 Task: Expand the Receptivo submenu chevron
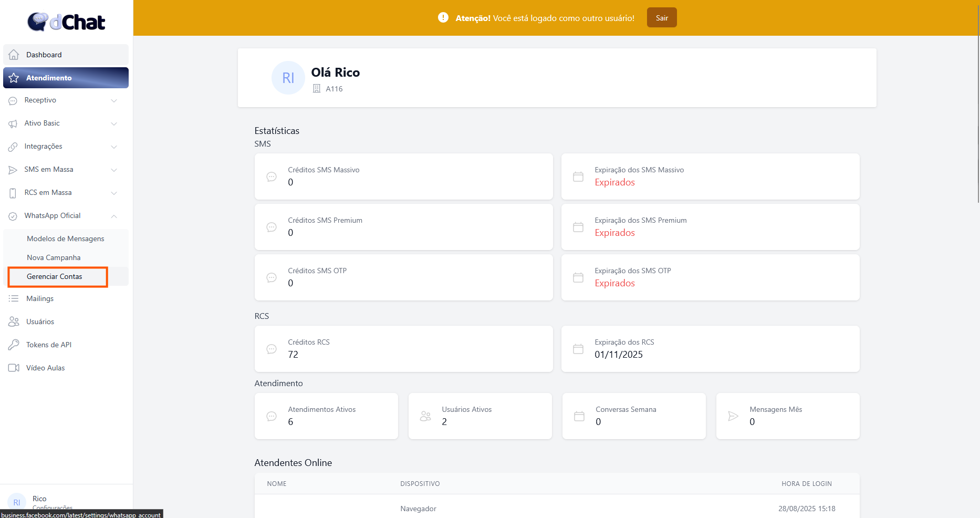click(x=114, y=100)
